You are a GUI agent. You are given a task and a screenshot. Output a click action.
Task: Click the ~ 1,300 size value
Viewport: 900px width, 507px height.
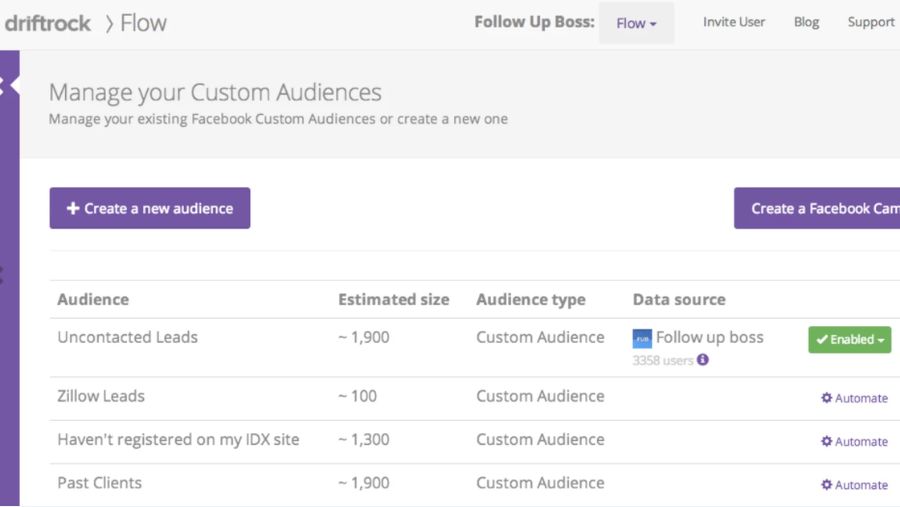pos(364,440)
